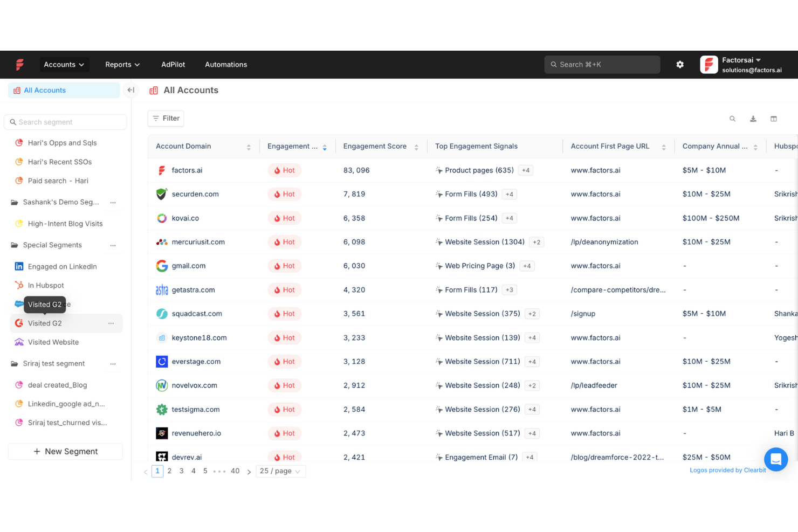798x532 pixels.
Task: Click the HubSpot icon beside In Hubspot
Action: [x=19, y=285]
